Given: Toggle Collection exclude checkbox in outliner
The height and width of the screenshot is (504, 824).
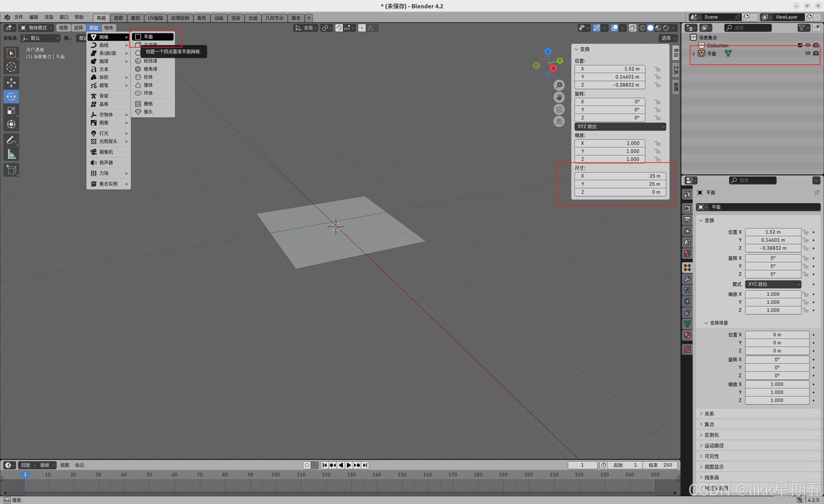Looking at the screenshot, I should (800, 45).
